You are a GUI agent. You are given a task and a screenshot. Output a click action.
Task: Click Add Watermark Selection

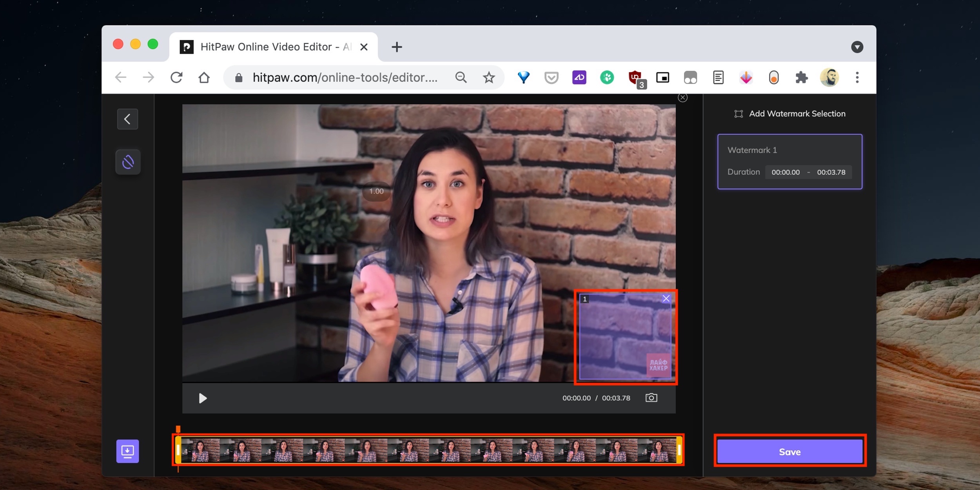pos(789,114)
